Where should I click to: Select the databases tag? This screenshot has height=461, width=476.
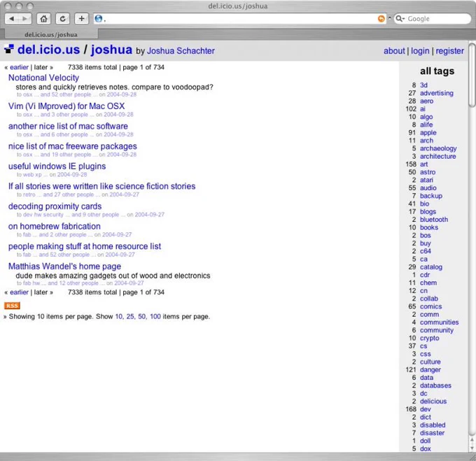pos(435,385)
